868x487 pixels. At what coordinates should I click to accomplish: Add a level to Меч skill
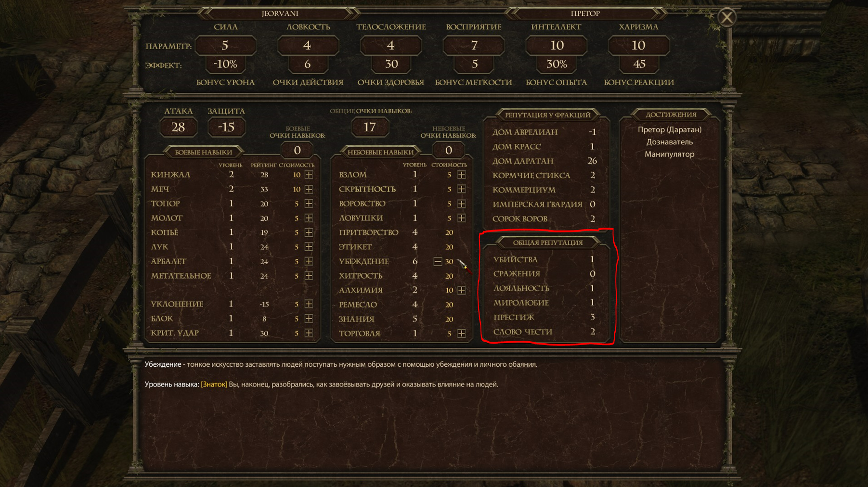(309, 189)
